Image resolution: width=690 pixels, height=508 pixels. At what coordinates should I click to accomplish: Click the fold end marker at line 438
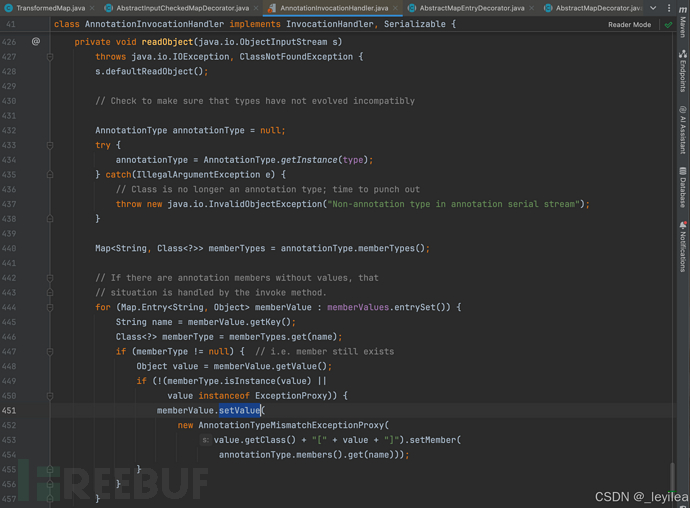pos(50,219)
